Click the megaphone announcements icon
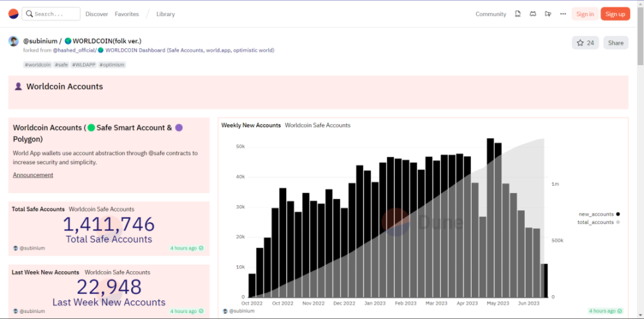This screenshot has height=319, width=644. pyautogui.click(x=548, y=14)
